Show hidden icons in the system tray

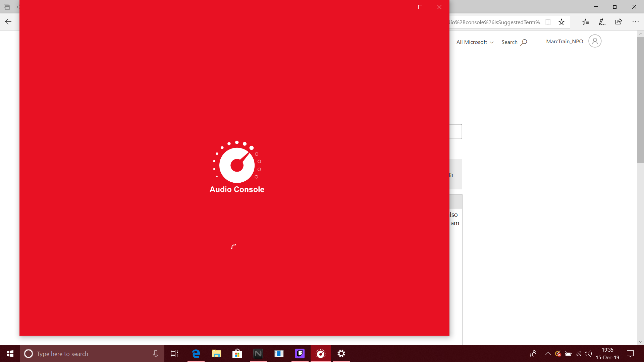point(548,354)
